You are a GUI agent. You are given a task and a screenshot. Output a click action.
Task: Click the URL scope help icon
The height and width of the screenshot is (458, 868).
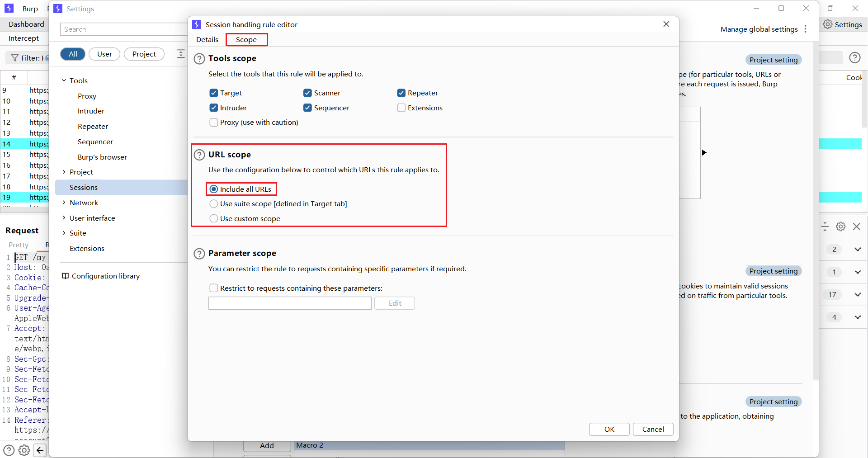[199, 155]
